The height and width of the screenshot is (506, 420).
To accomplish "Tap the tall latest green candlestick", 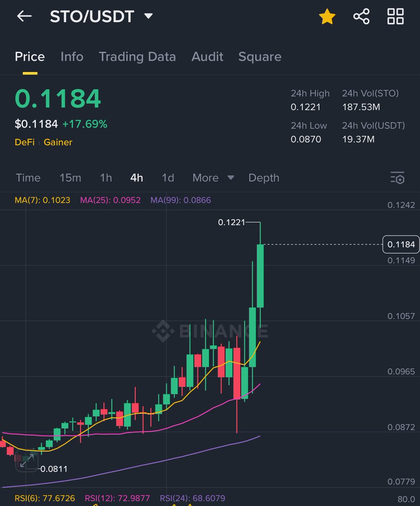I will point(260,275).
